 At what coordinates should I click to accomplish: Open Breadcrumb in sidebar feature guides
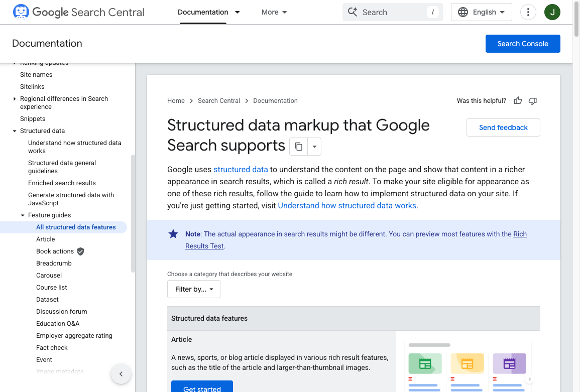click(54, 264)
